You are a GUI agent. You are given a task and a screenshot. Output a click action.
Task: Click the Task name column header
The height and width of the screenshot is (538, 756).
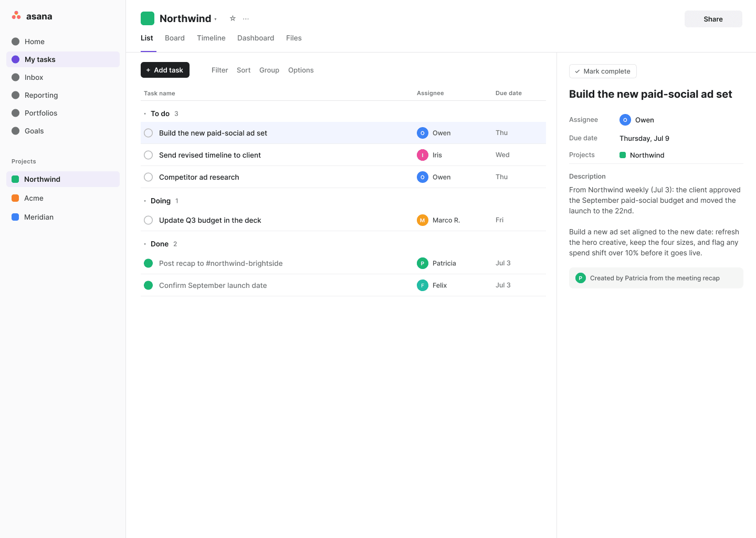[x=160, y=93]
